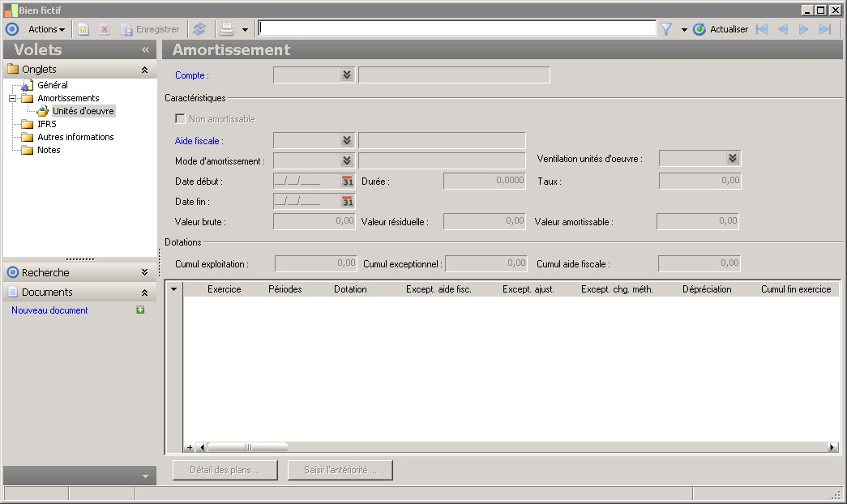The height and width of the screenshot is (504, 847).
Task: Go to the first record arrow
Action: (x=761, y=29)
